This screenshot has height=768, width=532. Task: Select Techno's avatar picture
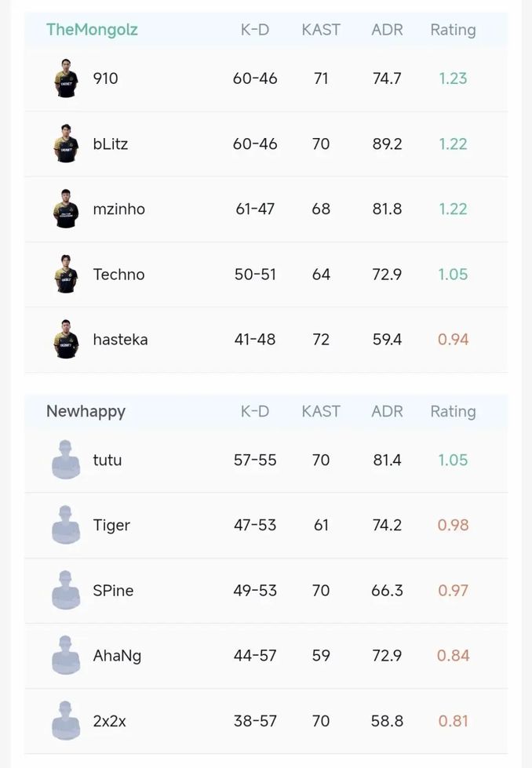(67, 274)
